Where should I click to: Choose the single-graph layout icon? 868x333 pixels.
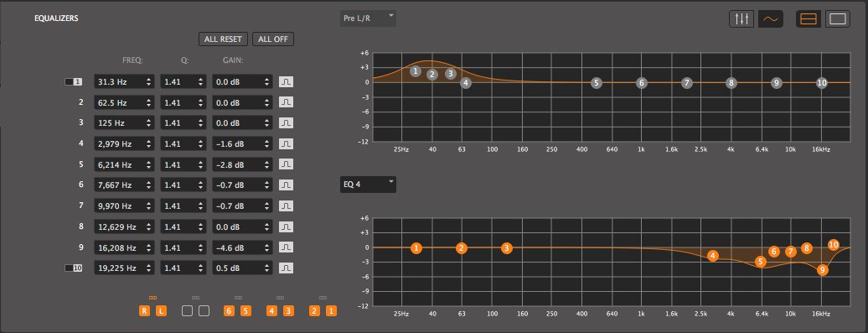(x=838, y=18)
